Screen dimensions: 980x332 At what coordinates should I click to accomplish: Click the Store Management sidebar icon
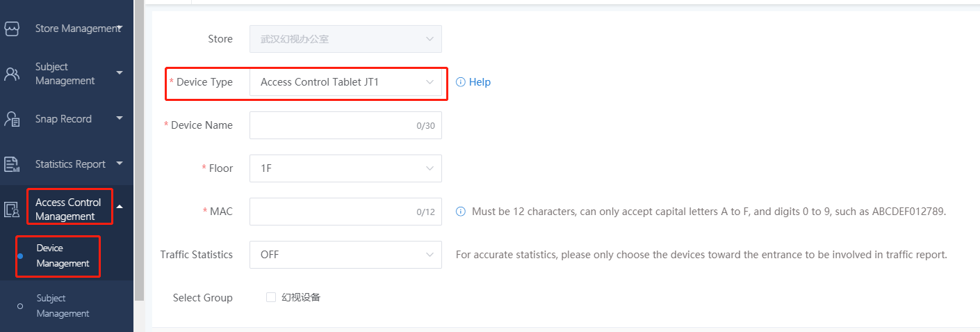click(x=12, y=29)
